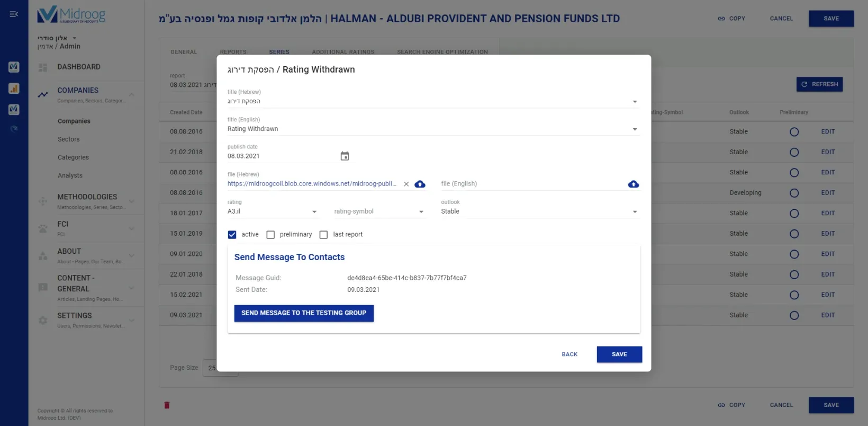Check the last report checkbox
This screenshot has height=426, width=868.
tap(323, 235)
